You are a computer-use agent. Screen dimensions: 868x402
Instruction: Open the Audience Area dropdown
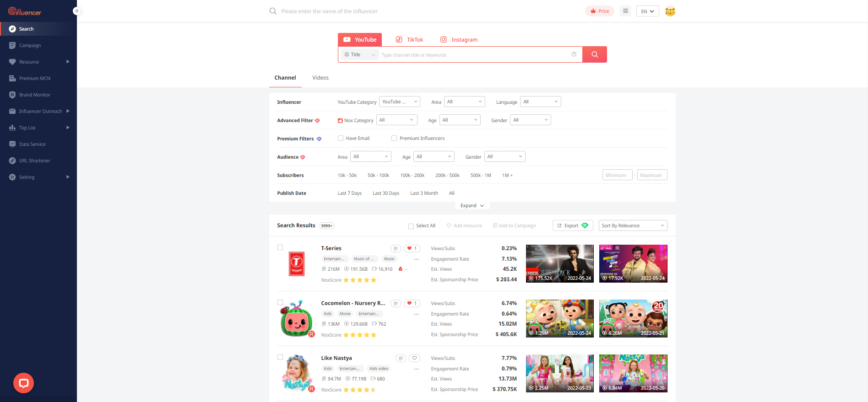371,156
